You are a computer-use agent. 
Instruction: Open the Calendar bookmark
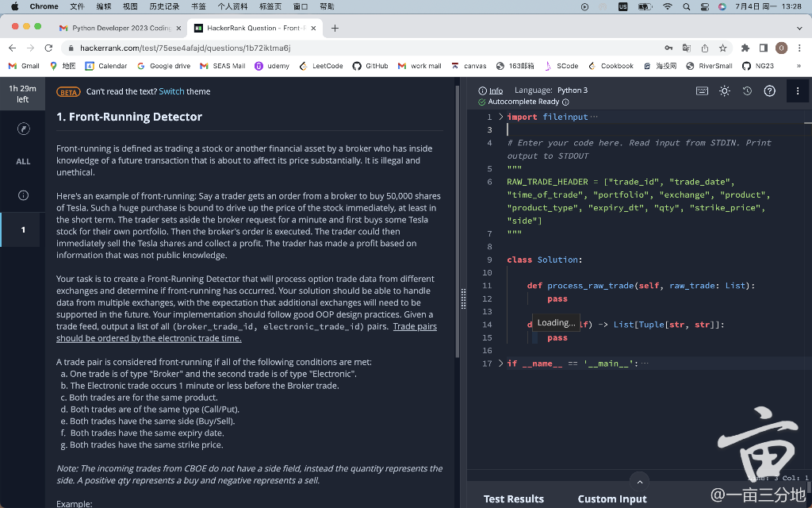[106, 66]
